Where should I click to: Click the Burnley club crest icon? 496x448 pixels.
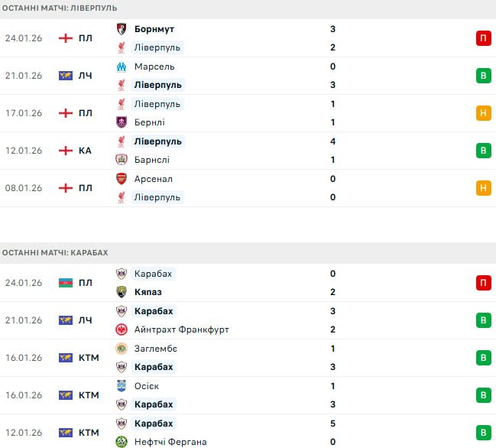[121, 122]
